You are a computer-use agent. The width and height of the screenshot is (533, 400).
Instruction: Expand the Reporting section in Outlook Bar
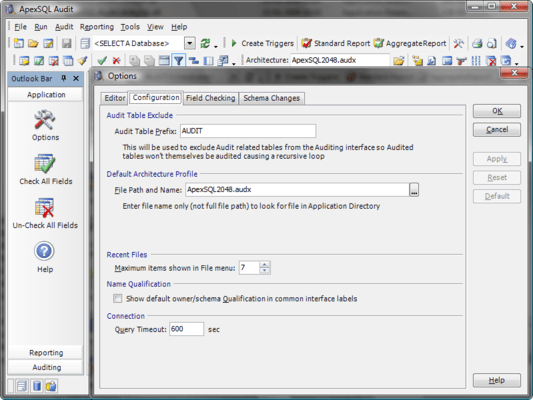[x=46, y=353]
